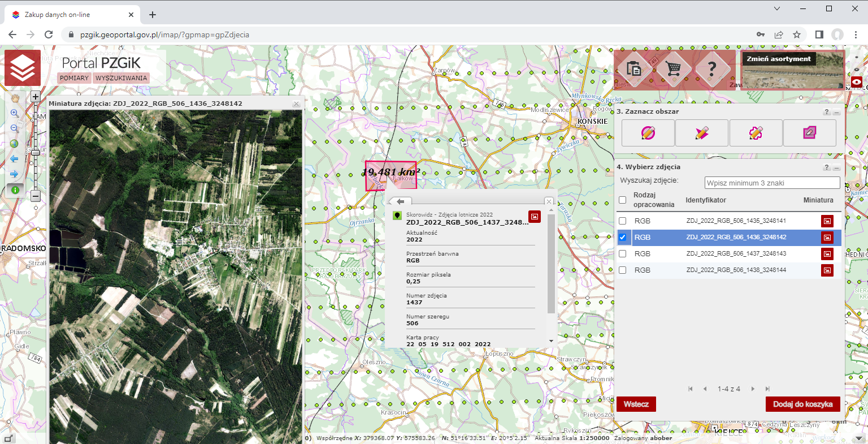Minimize the '4. Wybierz zdjęcia' panel
Viewport: 868px width, 444px height.
click(x=836, y=167)
